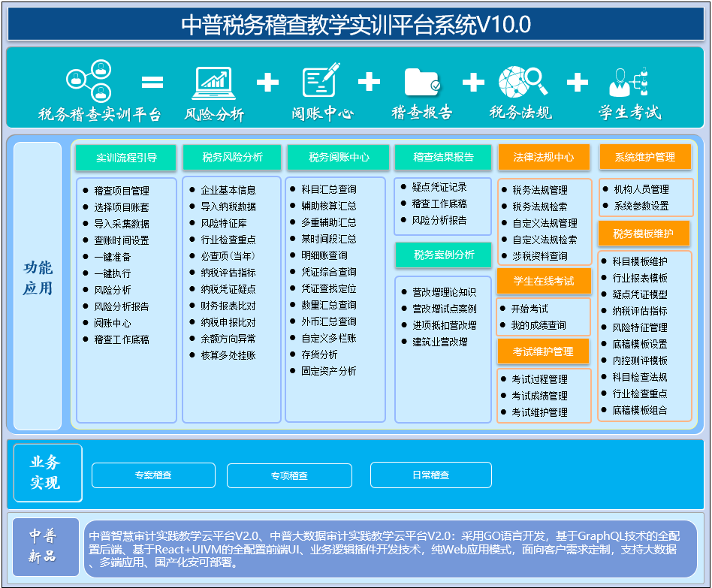712x588 pixels.
Task: Select 明细账查询 item
Action: tap(324, 255)
